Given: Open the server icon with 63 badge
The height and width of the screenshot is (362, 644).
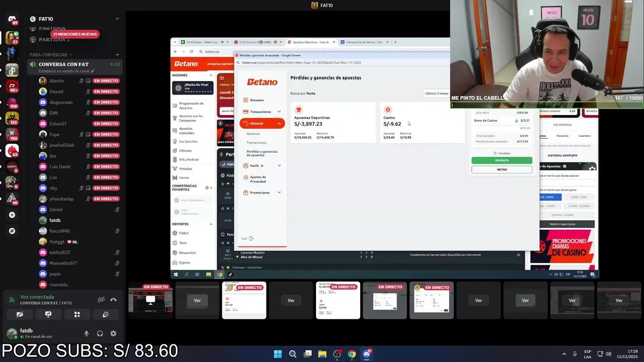Looking at the screenshot, I should tap(12, 150).
